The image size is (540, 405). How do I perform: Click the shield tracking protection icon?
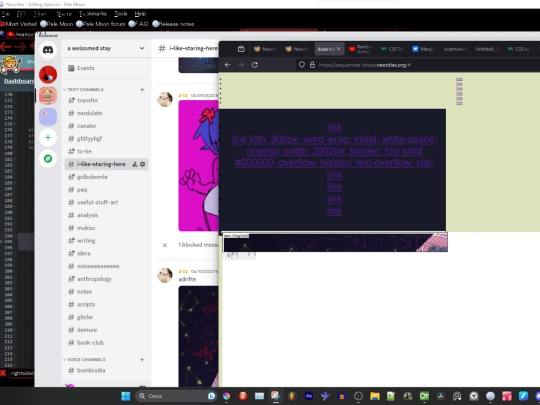302,65
